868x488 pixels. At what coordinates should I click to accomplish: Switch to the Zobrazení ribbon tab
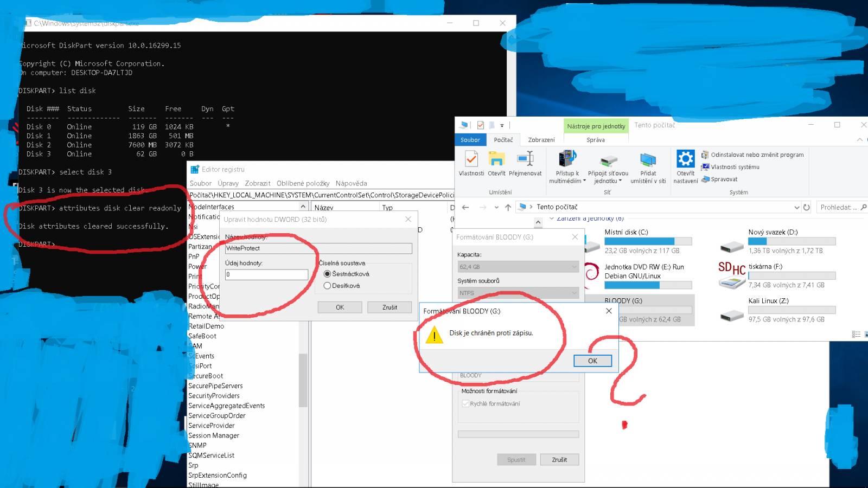pyautogui.click(x=541, y=140)
